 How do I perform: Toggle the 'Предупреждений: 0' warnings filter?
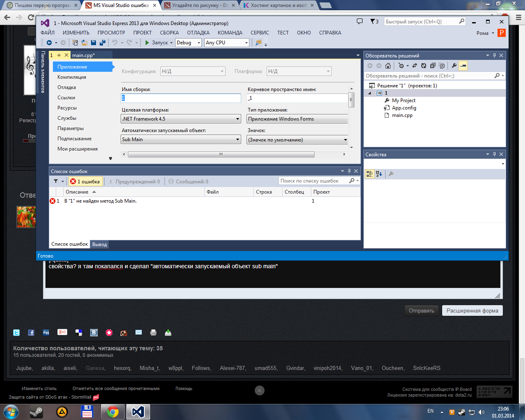(134, 181)
